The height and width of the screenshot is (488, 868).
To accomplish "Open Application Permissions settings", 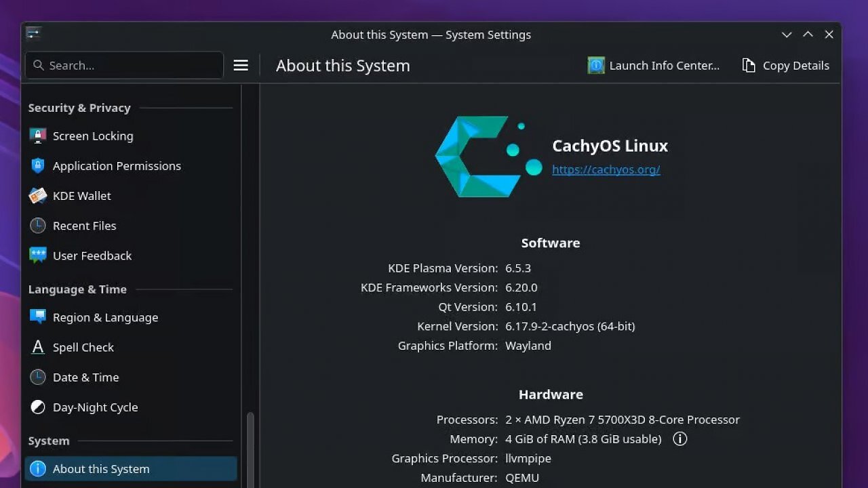I will (x=131, y=165).
